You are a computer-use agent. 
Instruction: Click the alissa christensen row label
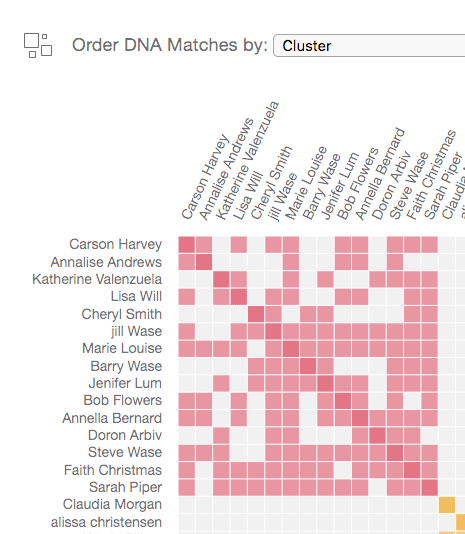[106, 522]
